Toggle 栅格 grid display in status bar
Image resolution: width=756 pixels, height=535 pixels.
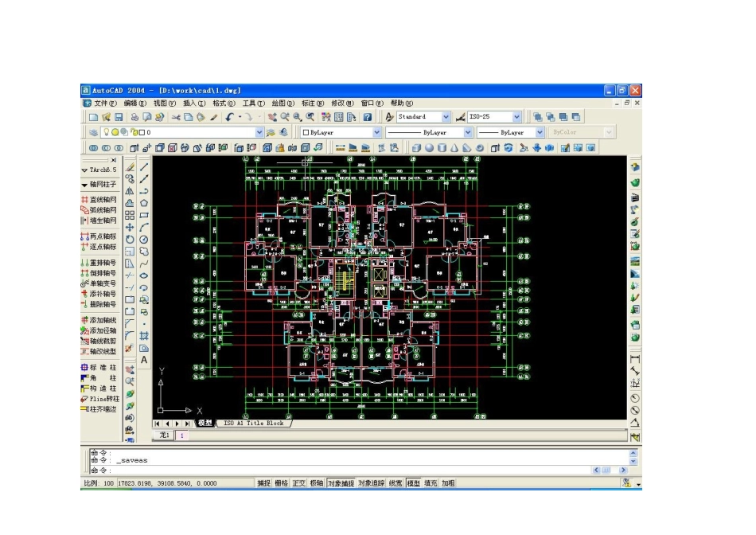(281, 483)
